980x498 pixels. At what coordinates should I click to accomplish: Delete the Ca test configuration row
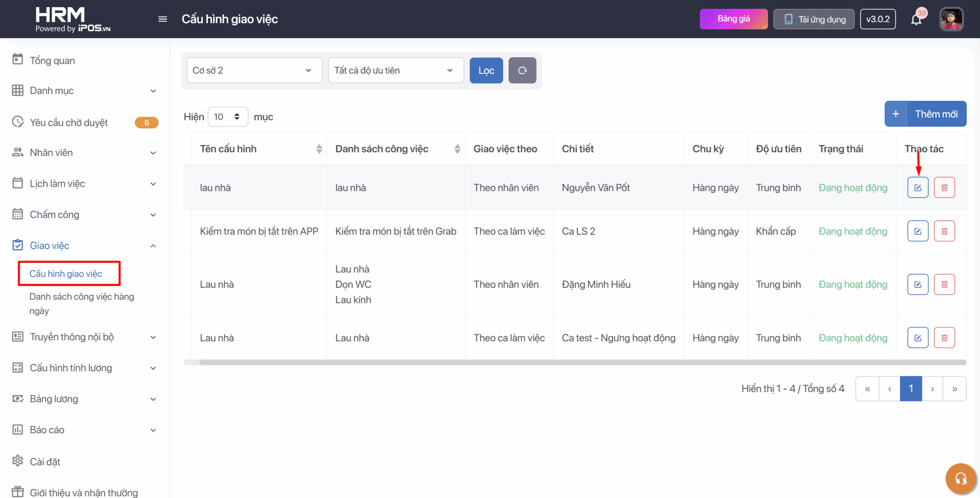(944, 337)
